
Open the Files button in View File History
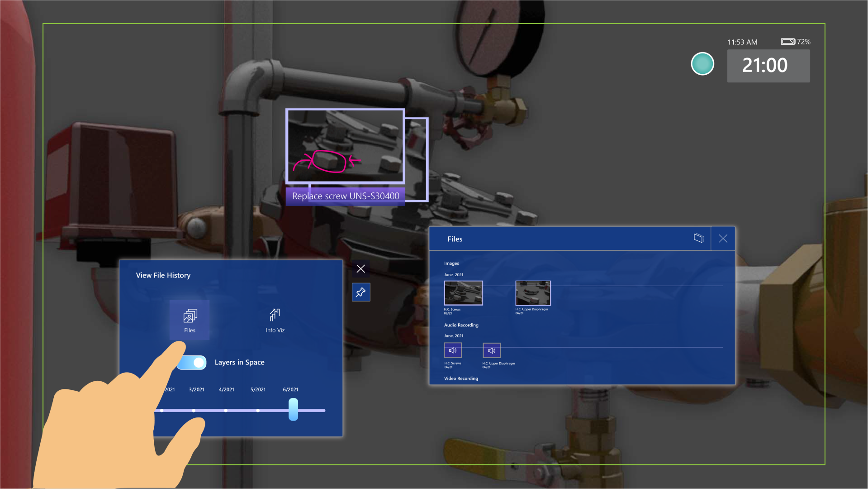pos(190,320)
